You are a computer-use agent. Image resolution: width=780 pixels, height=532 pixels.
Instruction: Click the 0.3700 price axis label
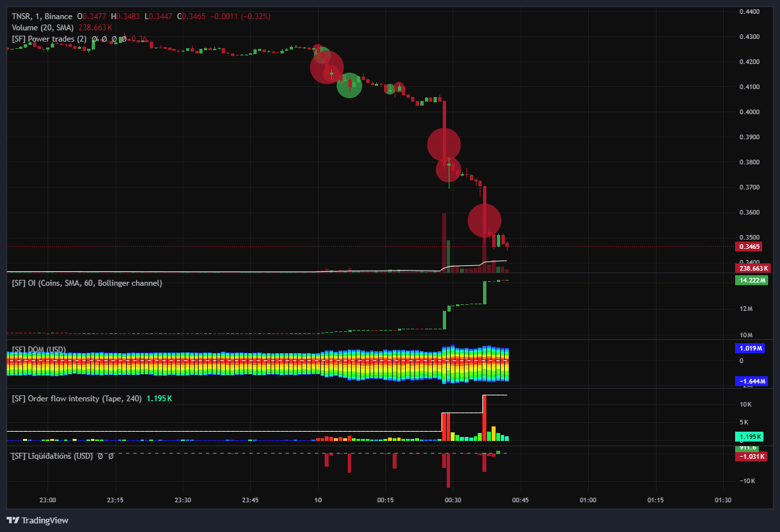point(749,187)
